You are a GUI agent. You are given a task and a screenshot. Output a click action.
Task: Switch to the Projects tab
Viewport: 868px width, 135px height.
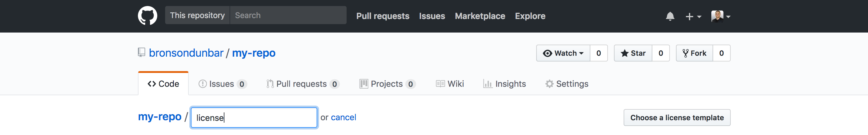tap(387, 84)
